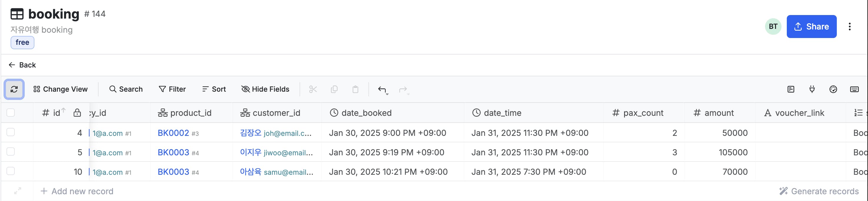The image size is (868, 201).
Task: Open the keyboard shortcuts icon
Action: pos(854,89)
